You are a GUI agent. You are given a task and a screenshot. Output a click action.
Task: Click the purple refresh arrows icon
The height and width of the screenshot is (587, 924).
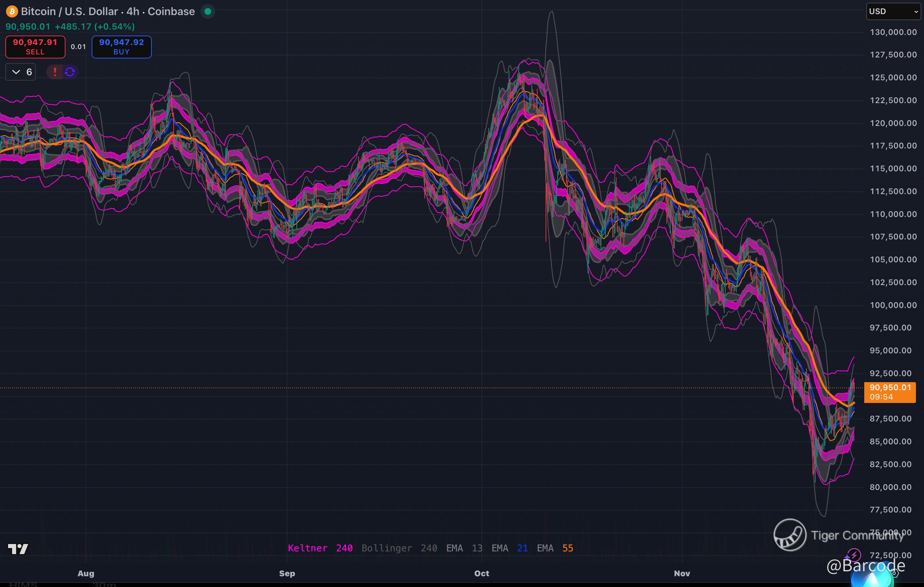coord(70,72)
